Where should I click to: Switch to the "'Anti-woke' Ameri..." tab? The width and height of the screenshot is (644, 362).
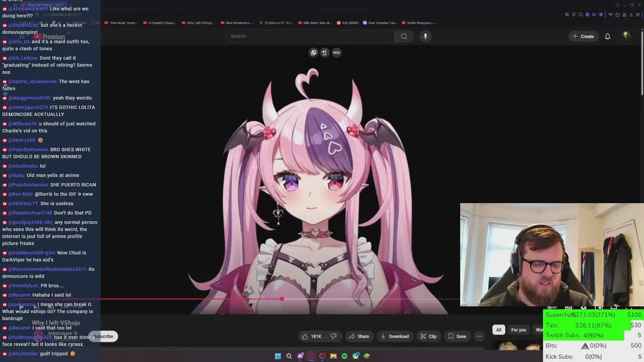pos(121,23)
